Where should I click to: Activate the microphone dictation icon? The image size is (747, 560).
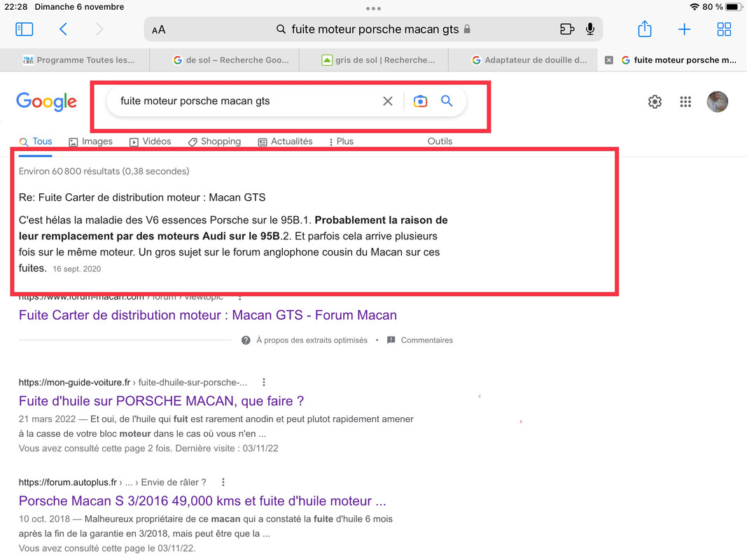[x=590, y=29]
